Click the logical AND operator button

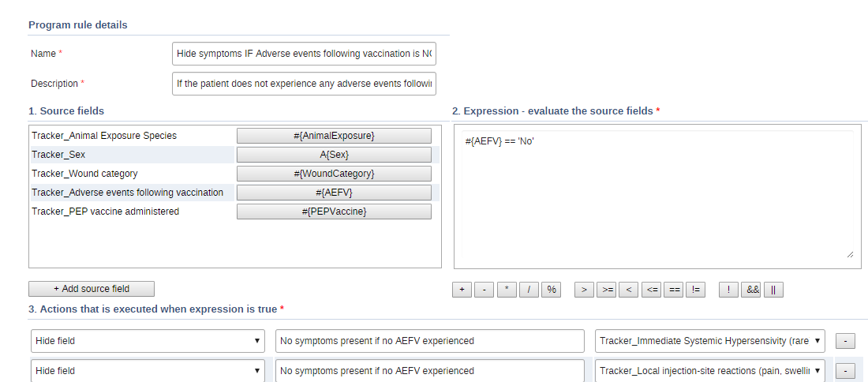pyautogui.click(x=752, y=290)
